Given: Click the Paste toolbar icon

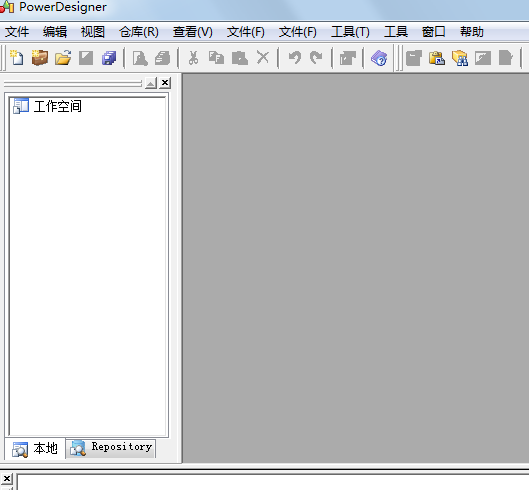Looking at the screenshot, I should click(x=240, y=58).
